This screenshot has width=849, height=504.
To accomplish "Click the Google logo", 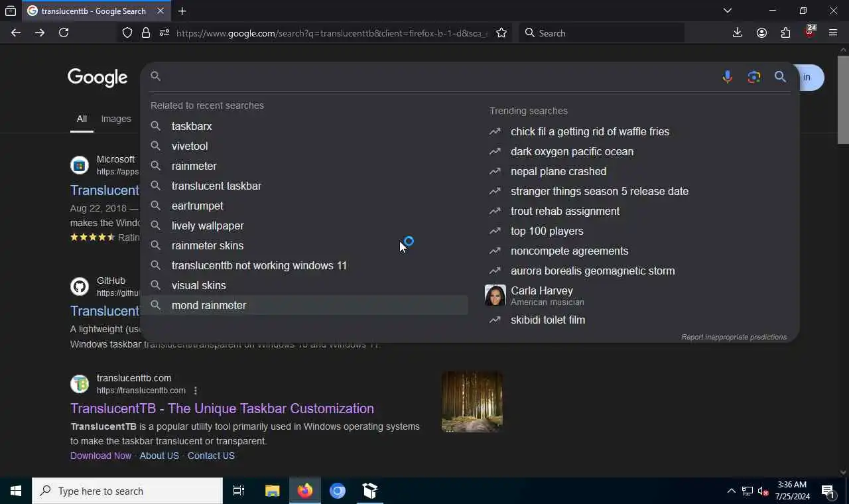I will click(x=98, y=78).
